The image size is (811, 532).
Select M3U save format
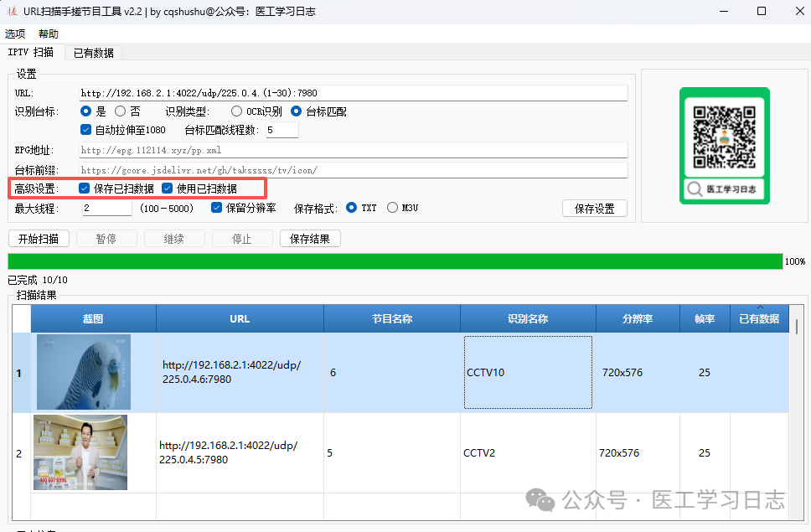pos(392,208)
